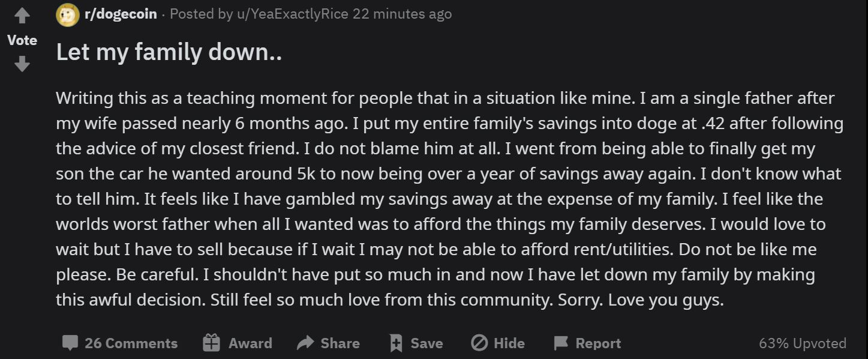Screen dimensions: 868x359
Task: Downvote the post with the down arrow
Action: [22, 64]
